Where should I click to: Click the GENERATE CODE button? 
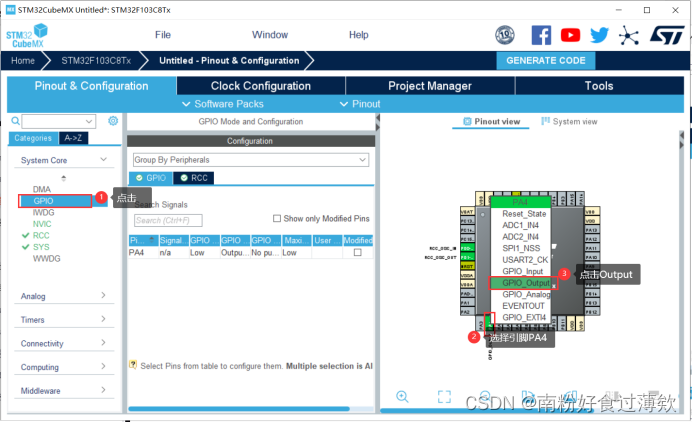click(x=545, y=60)
